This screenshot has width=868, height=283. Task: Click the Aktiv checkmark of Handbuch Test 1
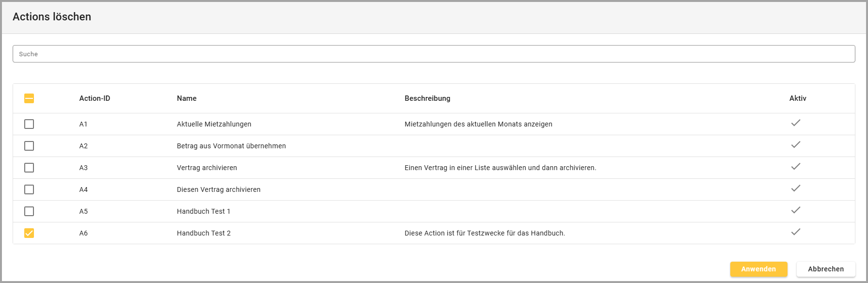tap(795, 210)
